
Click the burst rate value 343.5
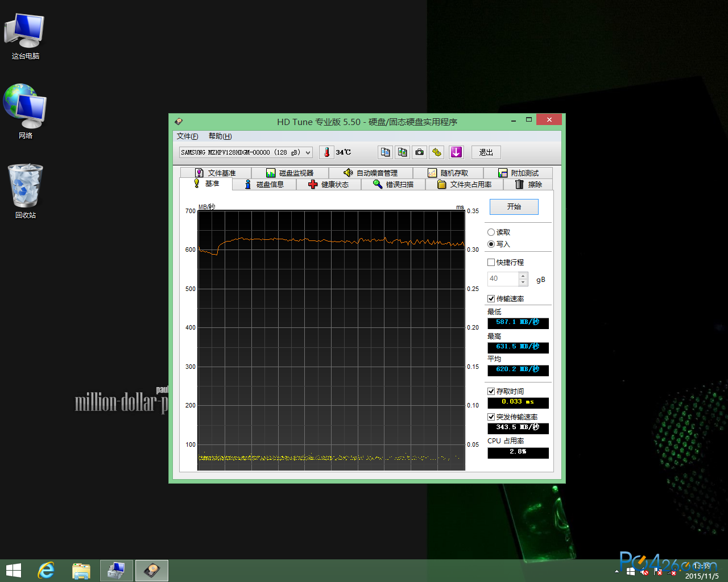tap(518, 428)
